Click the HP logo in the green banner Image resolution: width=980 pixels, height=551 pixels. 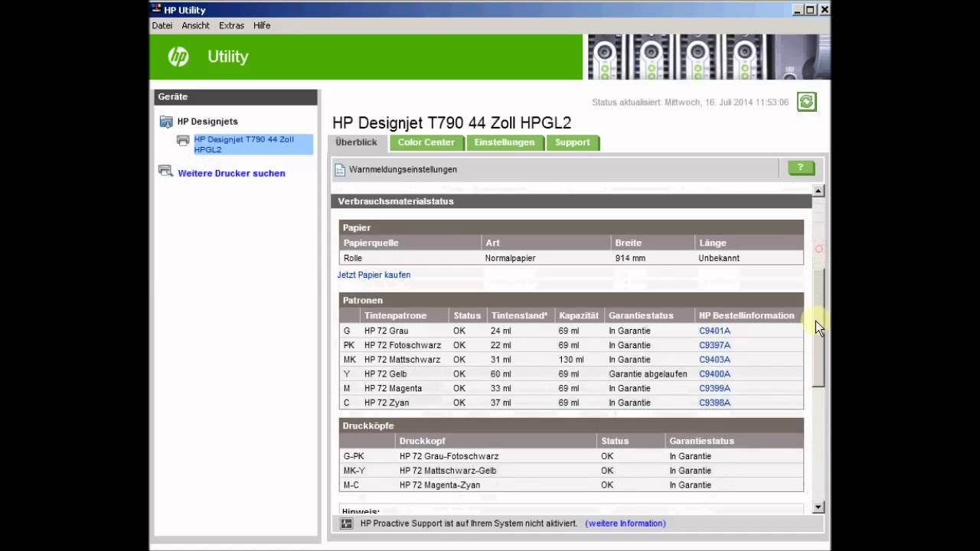(178, 57)
